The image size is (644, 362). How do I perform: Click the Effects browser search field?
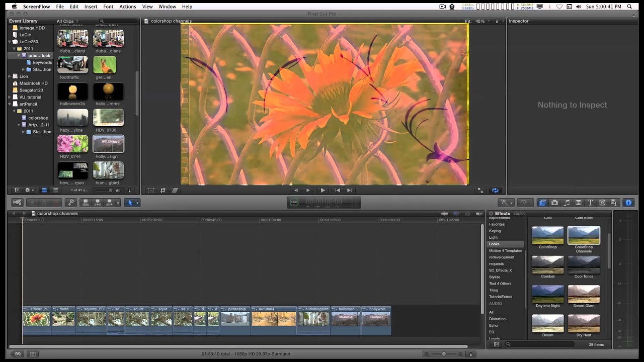pyautogui.click(x=540, y=344)
